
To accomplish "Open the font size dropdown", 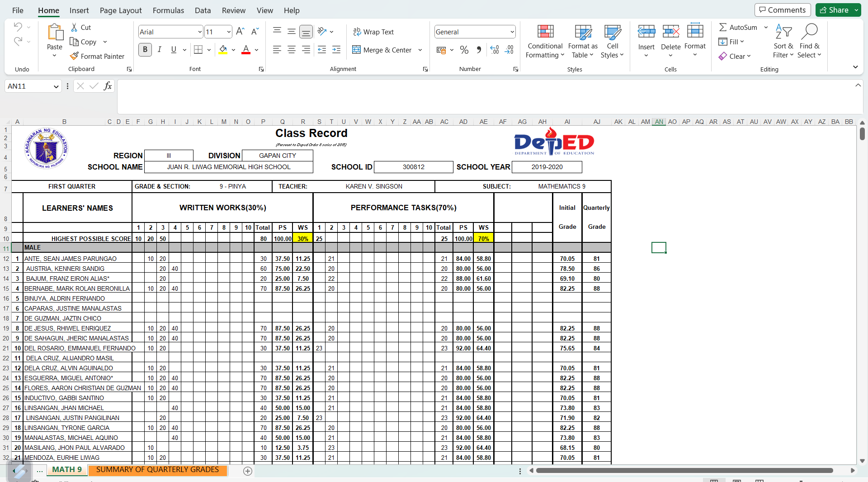I will [229, 32].
